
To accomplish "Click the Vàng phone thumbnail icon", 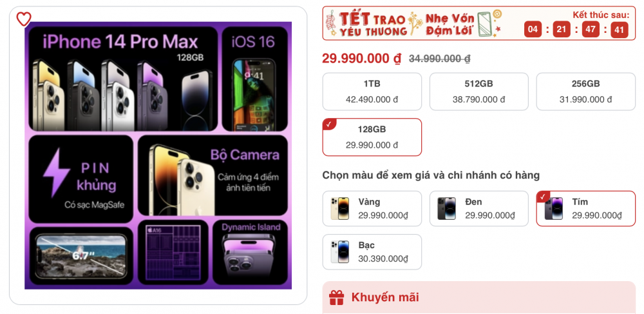I will 339,208.
